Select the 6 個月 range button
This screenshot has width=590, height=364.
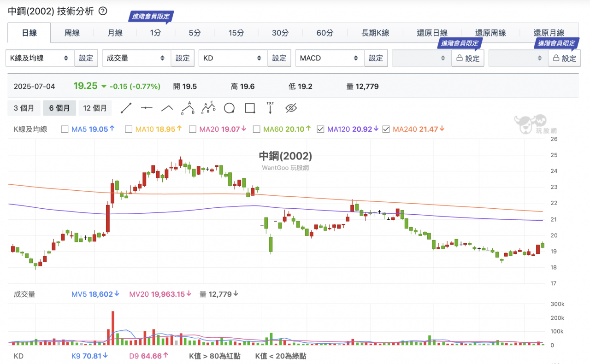coord(59,108)
